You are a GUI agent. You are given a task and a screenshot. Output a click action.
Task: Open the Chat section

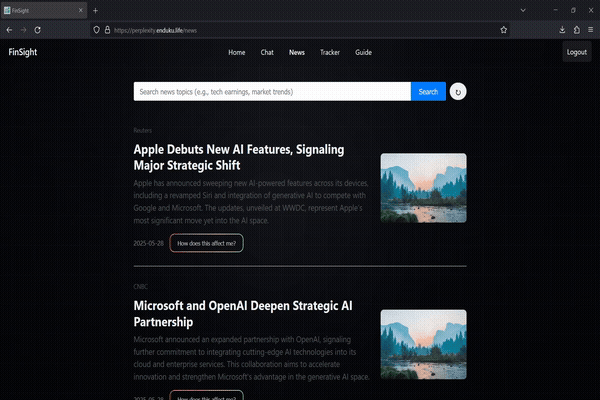267,52
